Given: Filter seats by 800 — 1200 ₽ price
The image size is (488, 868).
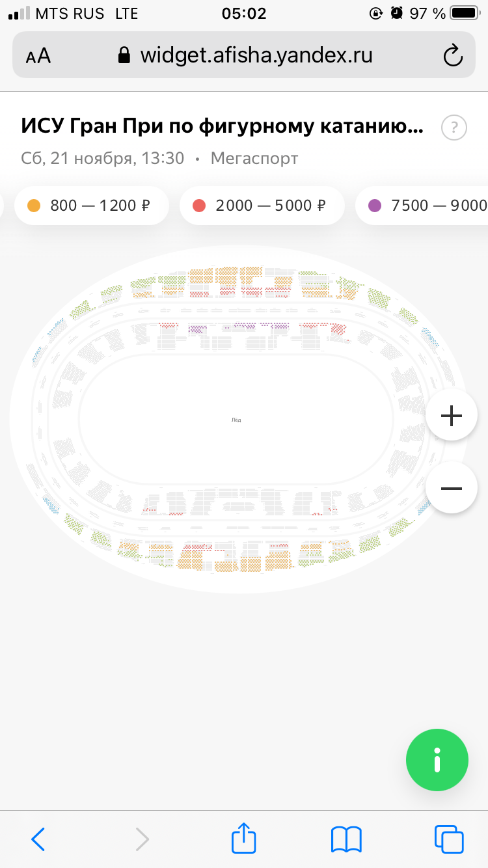Looking at the screenshot, I should (92, 206).
